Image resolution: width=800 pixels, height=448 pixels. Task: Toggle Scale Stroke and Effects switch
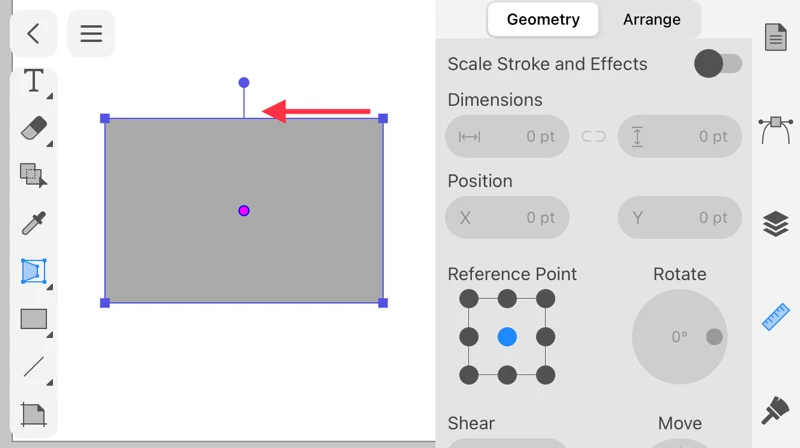(x=718, y=64)
